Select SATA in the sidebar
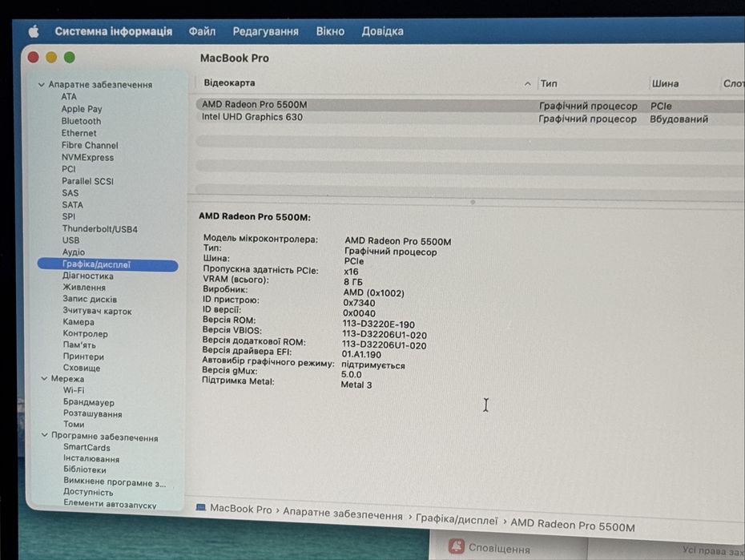 point(72,205)
